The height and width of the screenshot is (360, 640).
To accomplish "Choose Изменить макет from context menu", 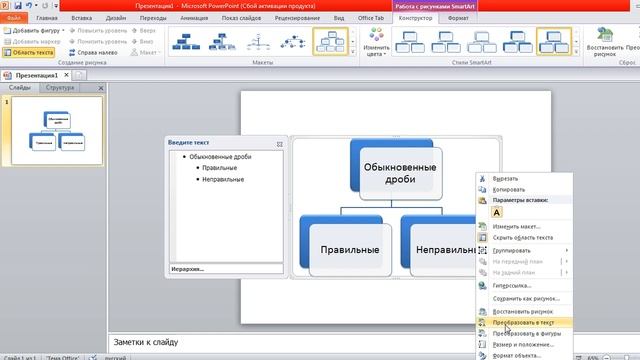I will [524, 227].
